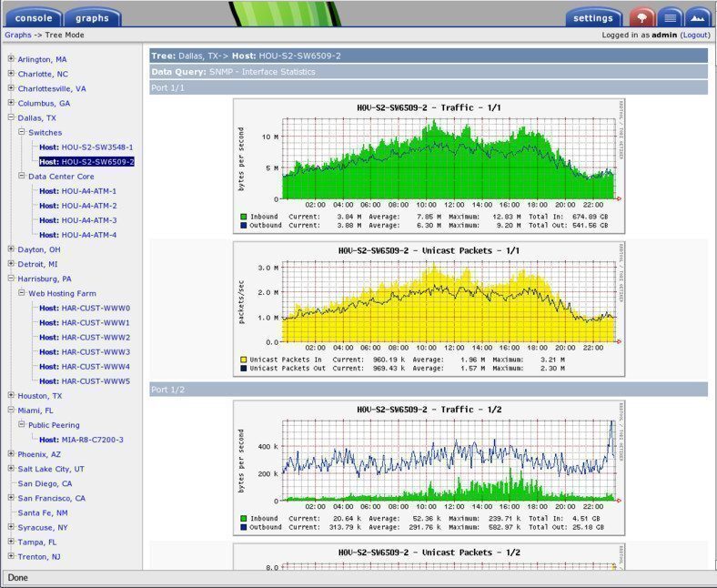Click the Logout link
717x588 pixels.
[x=695, y=35]
